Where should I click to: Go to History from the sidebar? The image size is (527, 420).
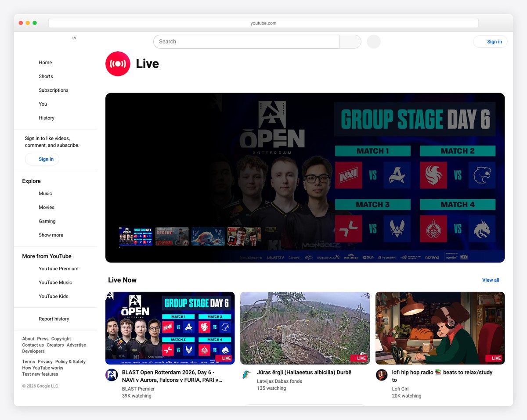pos(47,118)
